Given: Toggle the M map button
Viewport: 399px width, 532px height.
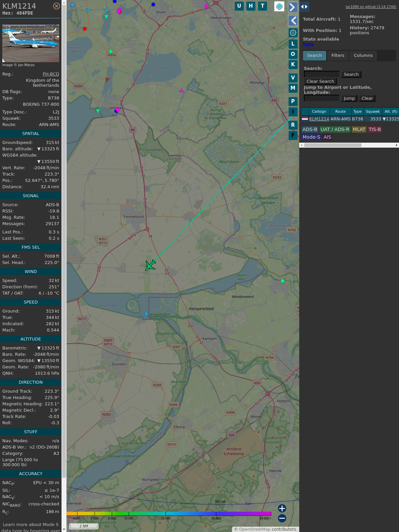Looking at the screenshot, I should pyautogui.click(x=293, y=88).
